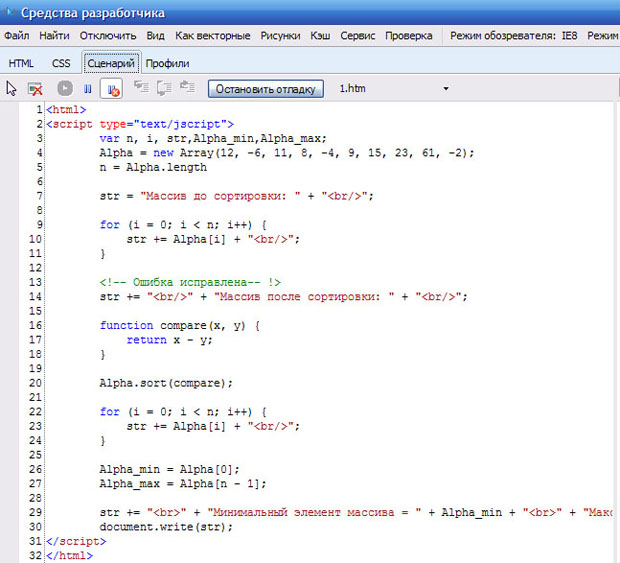Select the element-by-click arrow tool
This screenshot has width=620, height=563.
coord(11,89)
